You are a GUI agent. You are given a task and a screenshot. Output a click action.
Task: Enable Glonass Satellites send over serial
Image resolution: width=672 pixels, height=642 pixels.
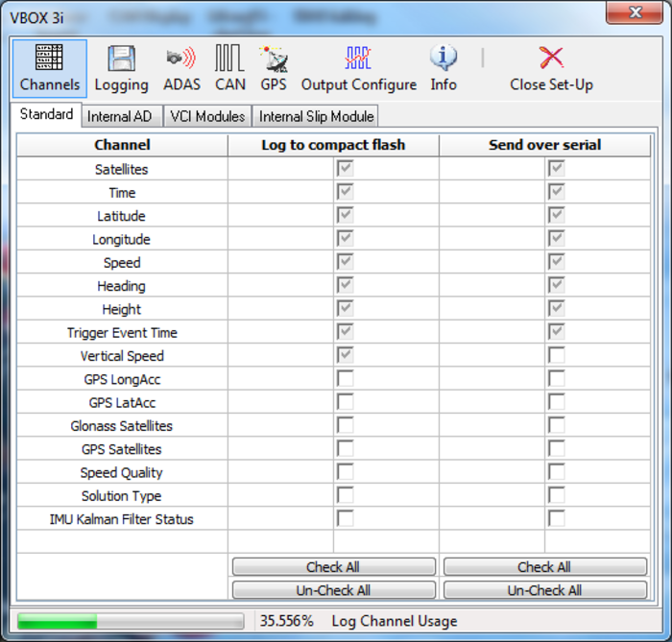pos(556,425)
